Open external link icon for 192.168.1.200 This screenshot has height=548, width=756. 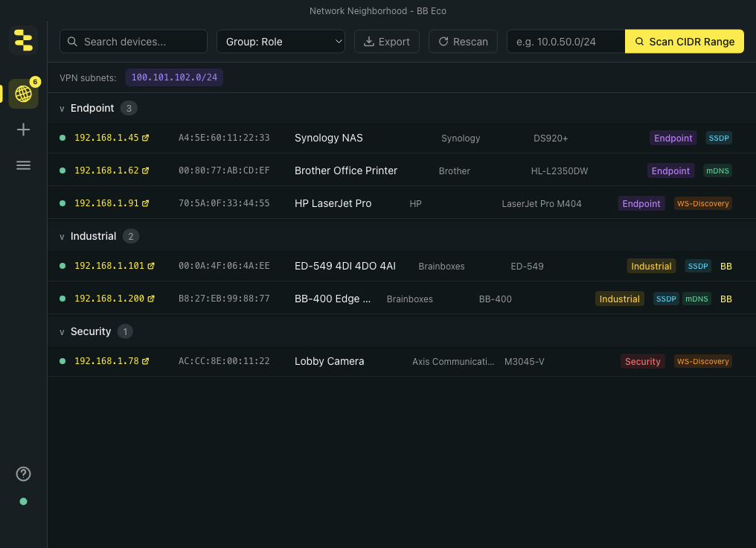click(151, 299)
